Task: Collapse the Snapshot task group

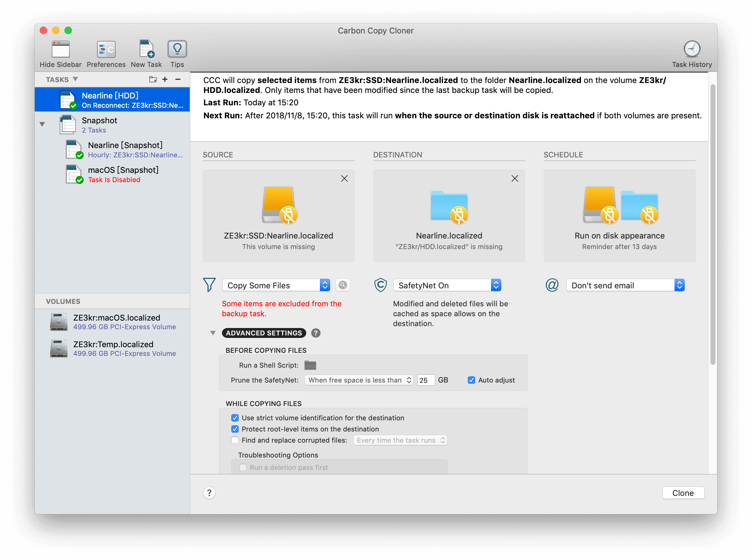Action: tap(42, 125)
